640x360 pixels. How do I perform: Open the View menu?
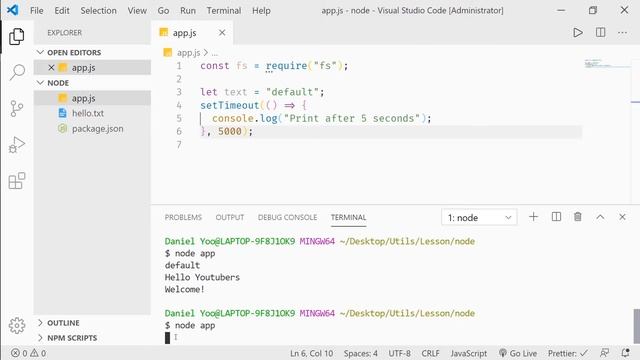coord(137,11)
